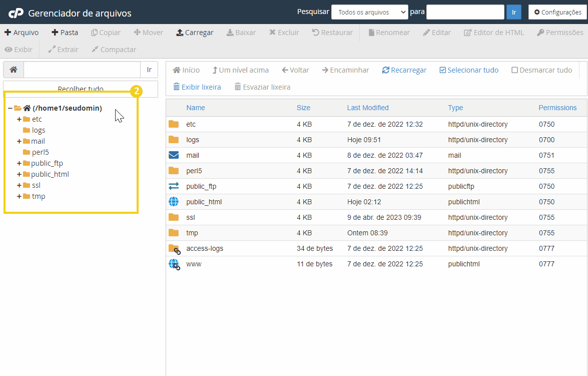Click Esvaziar lixeira
Viewport: 588px width, 376px height.
pos(263,87)
